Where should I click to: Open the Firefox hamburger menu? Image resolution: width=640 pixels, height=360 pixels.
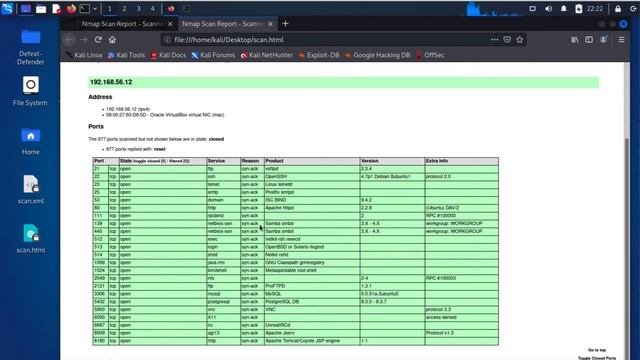pyautogui.click(x=621, y=40)
